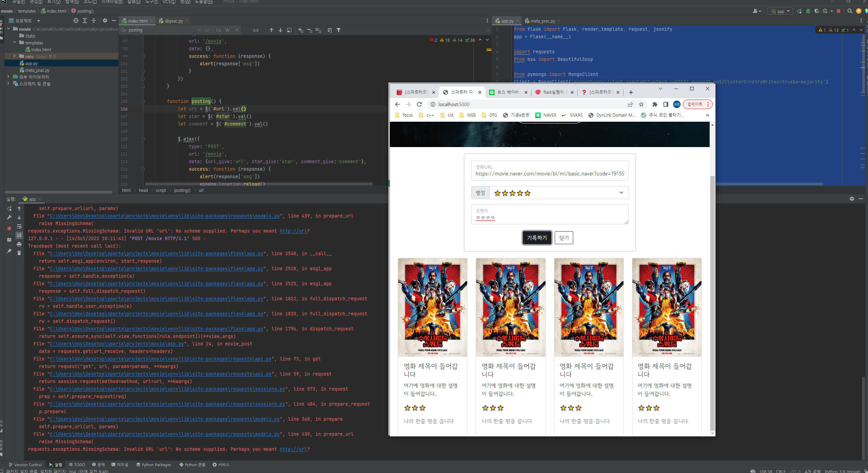
Task: Open meta_prac.py in the Project tree
Action: (x=37, y=70)
